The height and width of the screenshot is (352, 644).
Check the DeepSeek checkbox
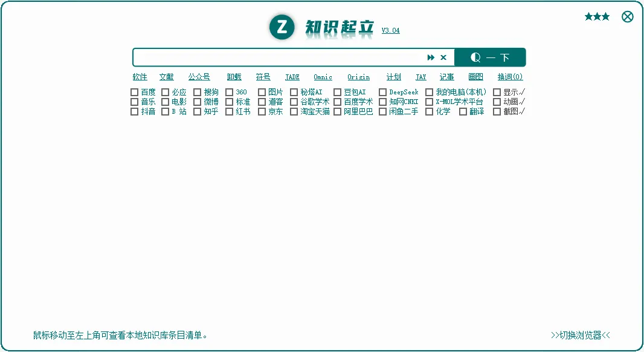click(x=382, y=92)
